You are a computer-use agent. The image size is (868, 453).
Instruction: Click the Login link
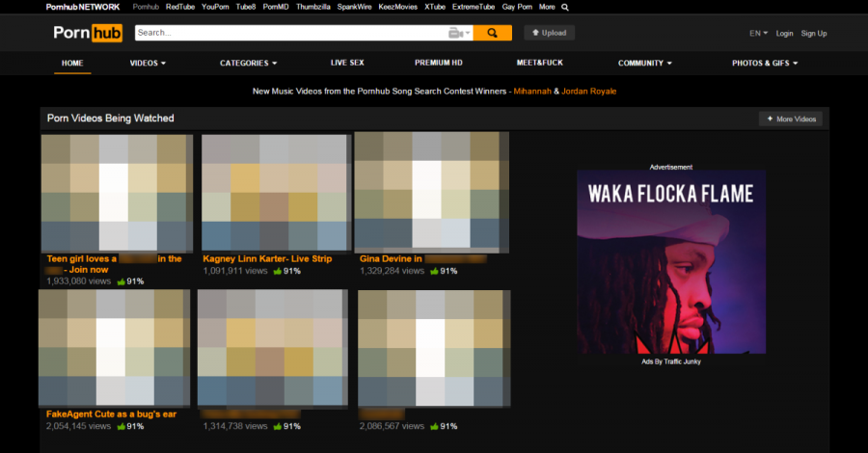[784, 33]
